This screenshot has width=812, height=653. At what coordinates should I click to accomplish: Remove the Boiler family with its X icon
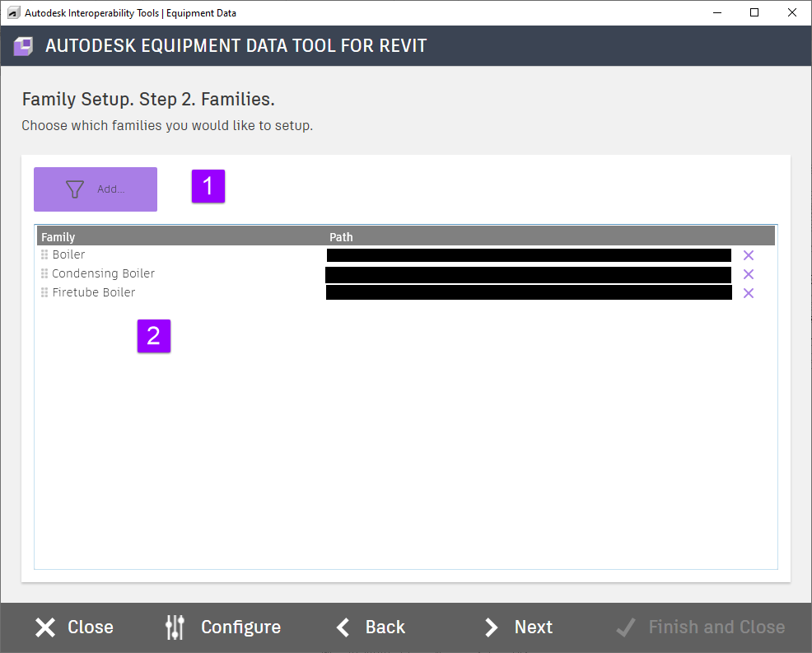(x=749, y=255)
